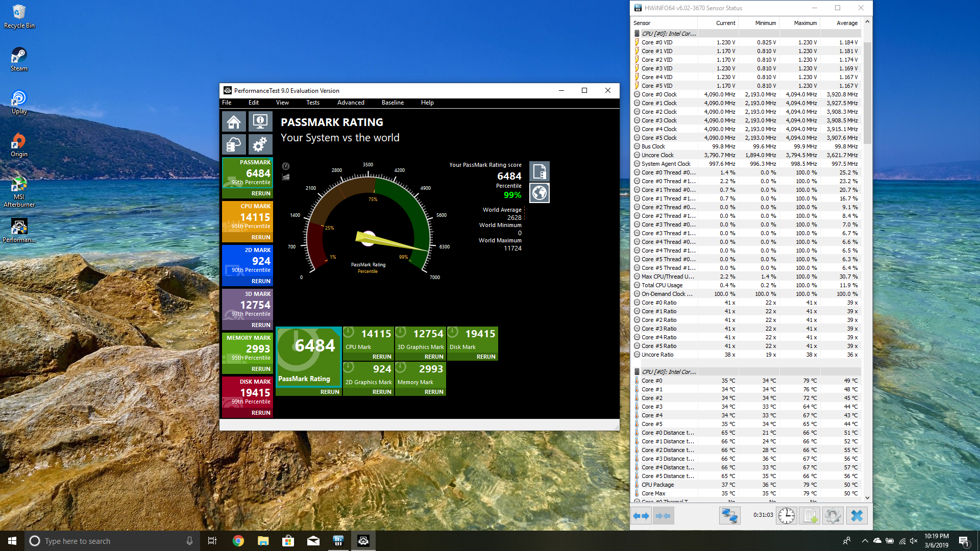Reset HWiNFO clock timer icon
980x551 pixels.
click(x=787, y=516)
